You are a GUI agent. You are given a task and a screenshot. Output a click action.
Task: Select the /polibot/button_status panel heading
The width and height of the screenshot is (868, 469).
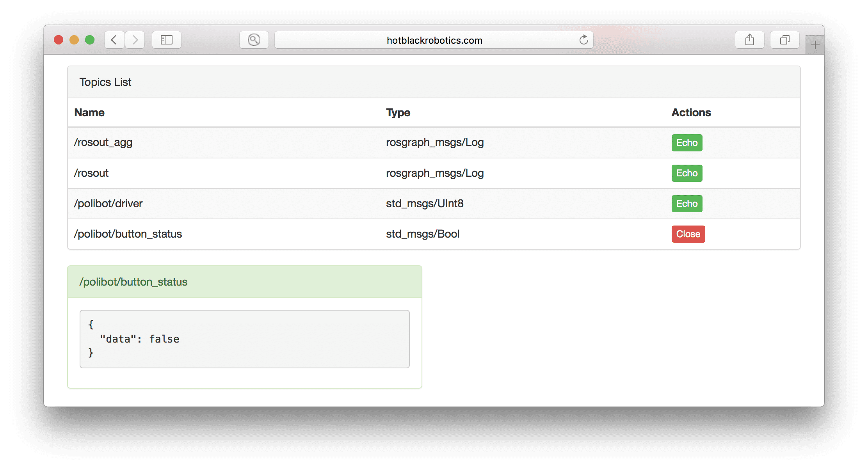pos(133,282)
